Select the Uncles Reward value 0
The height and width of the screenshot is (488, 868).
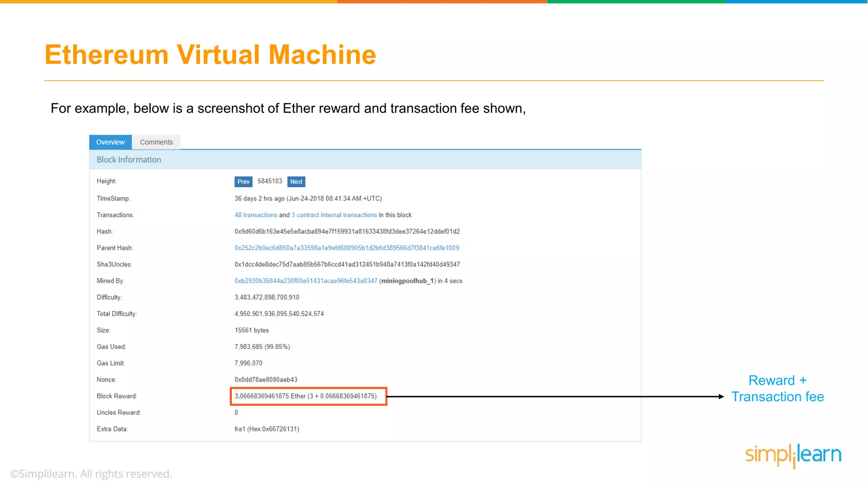point(236,413)
